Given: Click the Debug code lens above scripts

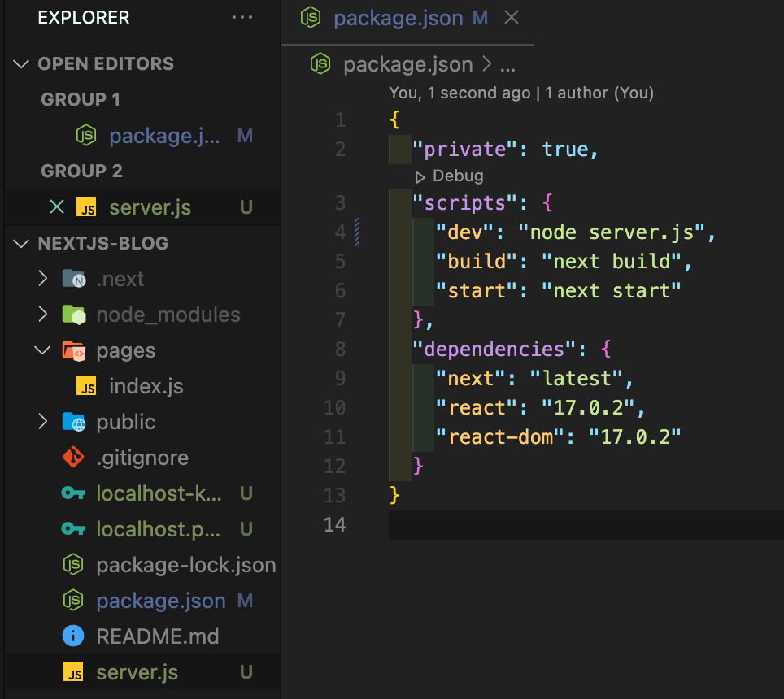Looking at the screenshot, I should click(x=458, y=176).
